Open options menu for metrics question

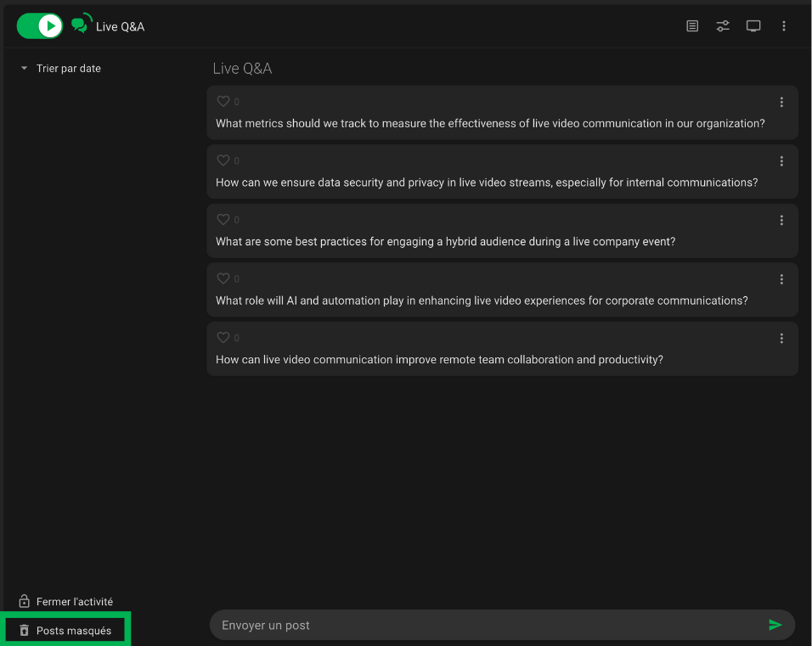[781, 103]
